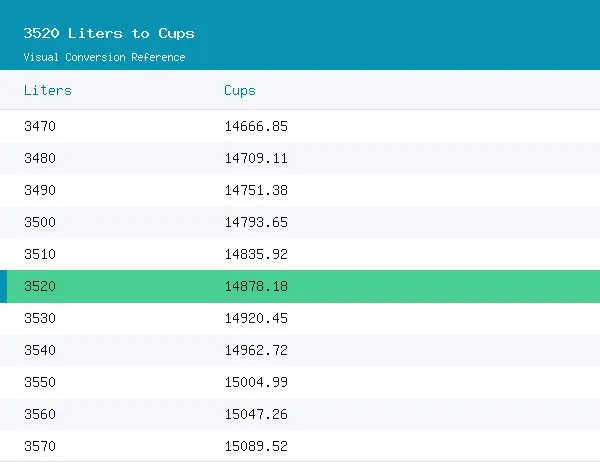Click the '3520 Liters to Cups' title

click(x=109, y=33)
